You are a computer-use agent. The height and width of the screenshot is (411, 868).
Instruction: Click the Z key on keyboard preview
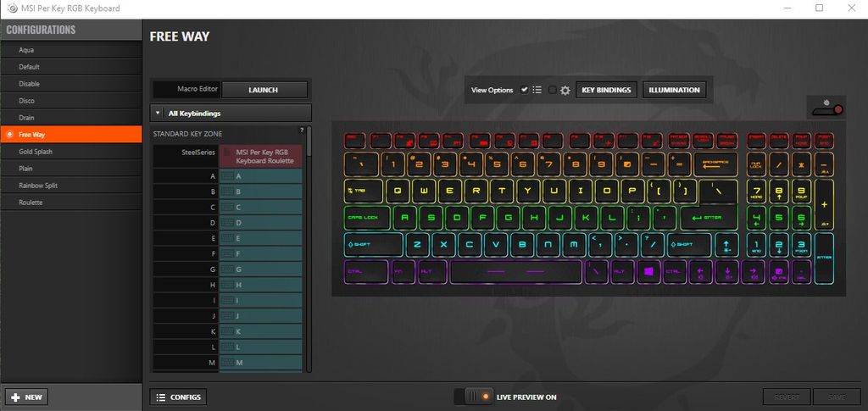[418, 245]
